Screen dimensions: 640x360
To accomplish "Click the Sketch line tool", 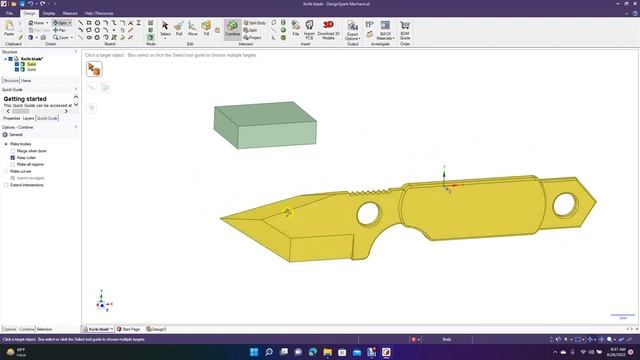I will 81,23.
